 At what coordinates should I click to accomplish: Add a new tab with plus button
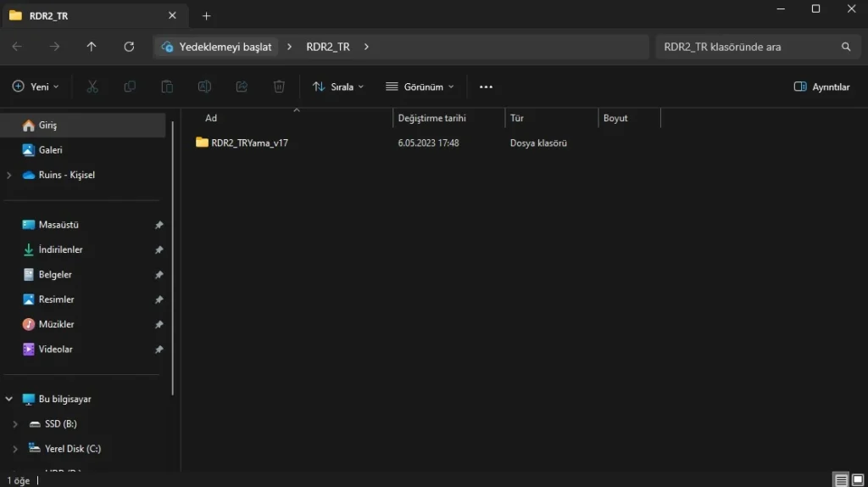(207, 16)
